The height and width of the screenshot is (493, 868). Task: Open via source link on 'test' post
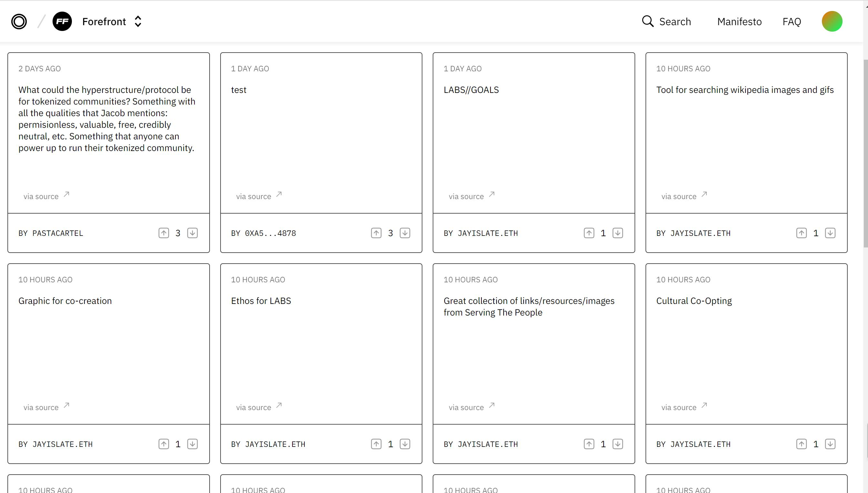coord(259,196)
